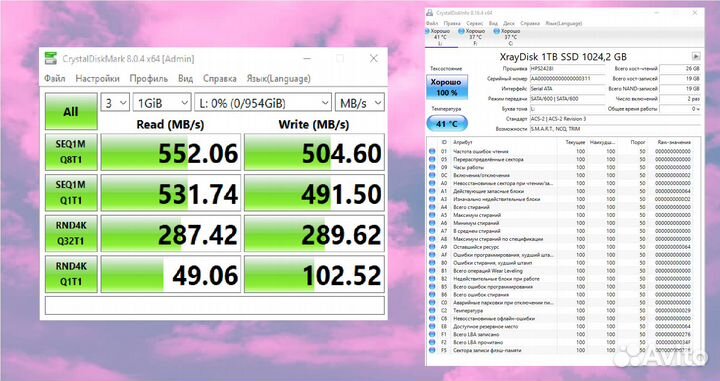Click status dot for attribute A1 row
The image size is (720, 381).
(x=432, y=191)
